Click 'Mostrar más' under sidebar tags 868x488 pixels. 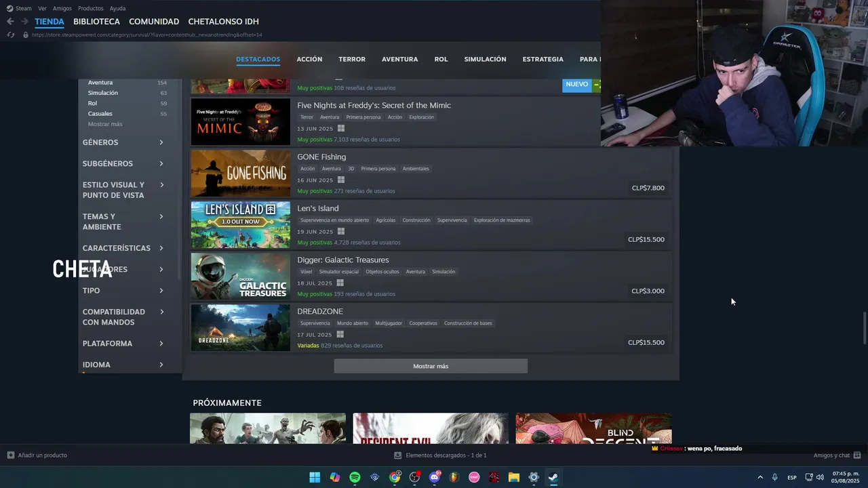105,124
